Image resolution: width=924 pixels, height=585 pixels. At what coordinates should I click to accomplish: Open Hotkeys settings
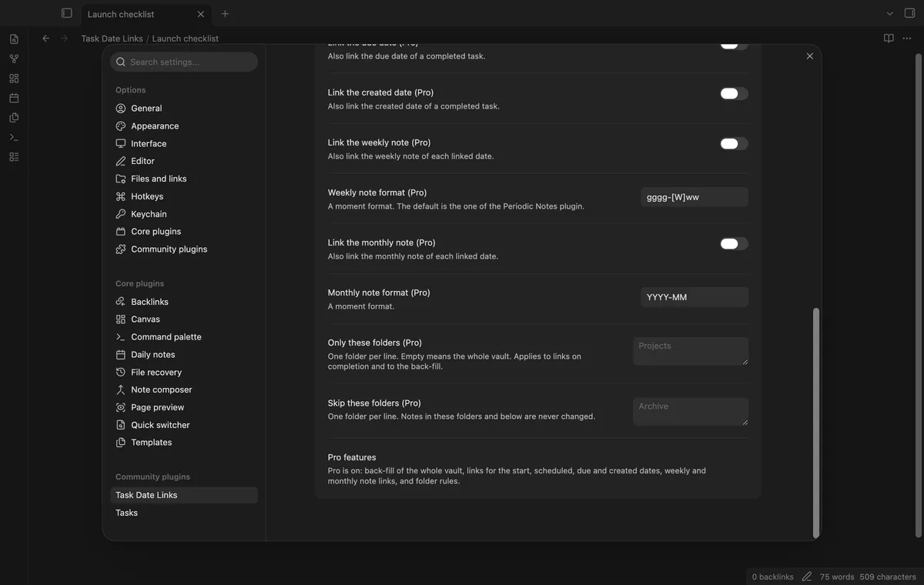184,196
